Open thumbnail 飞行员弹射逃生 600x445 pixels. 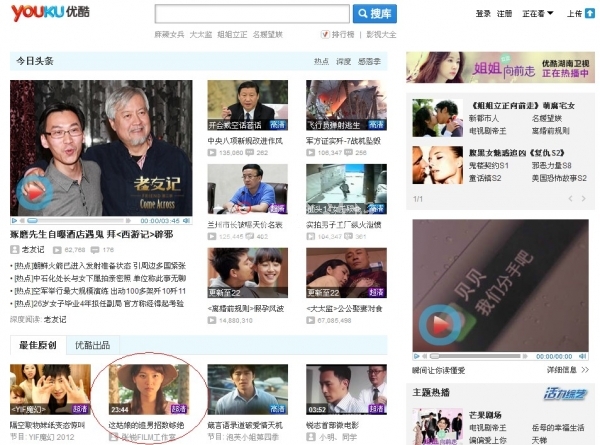[x=346, y=105]
